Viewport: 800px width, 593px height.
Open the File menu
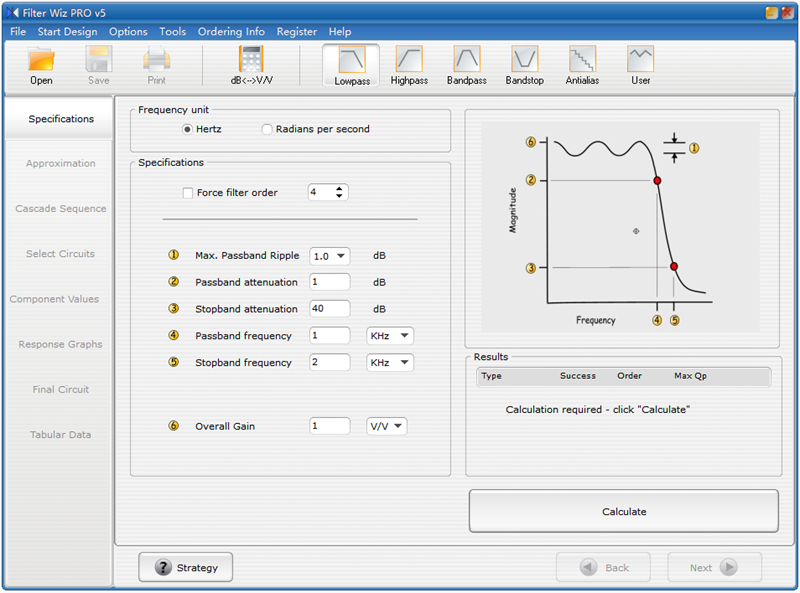(18, 32)
